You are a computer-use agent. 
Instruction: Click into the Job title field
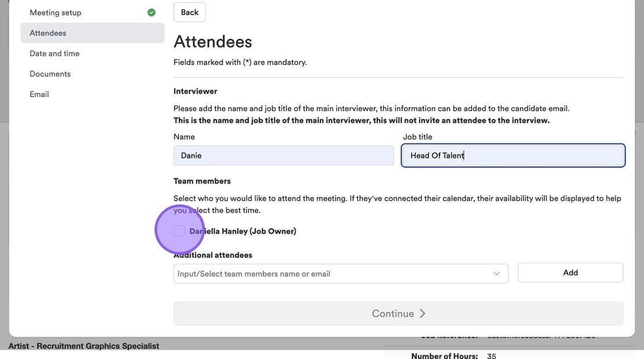[x=512, y=155]
